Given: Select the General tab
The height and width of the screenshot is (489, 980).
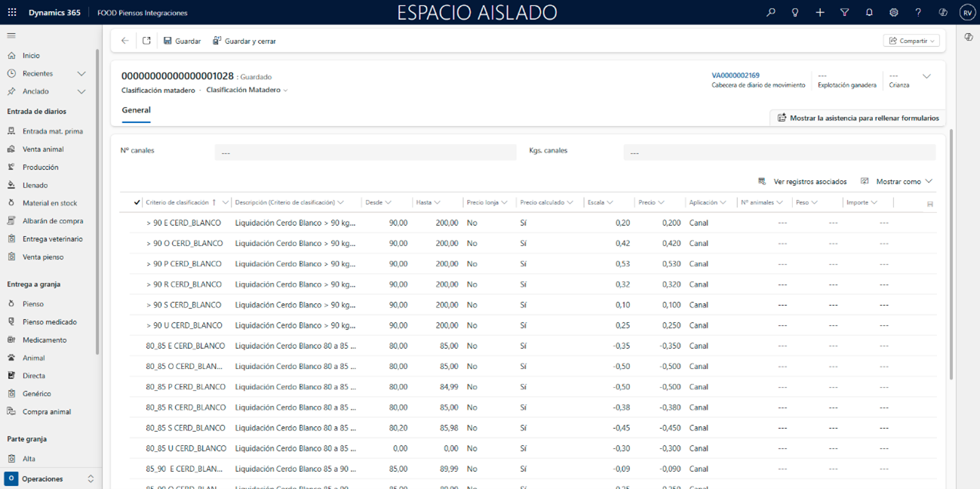Looking at the screenshot, I should (x=137, y=110).
